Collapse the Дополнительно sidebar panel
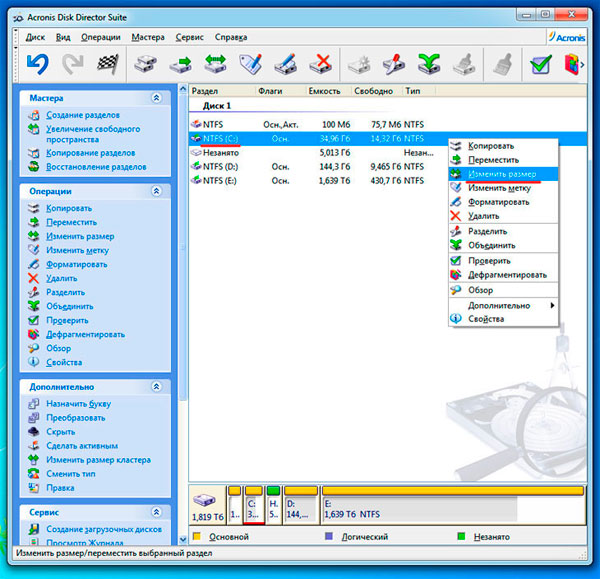 pos(156,386)
